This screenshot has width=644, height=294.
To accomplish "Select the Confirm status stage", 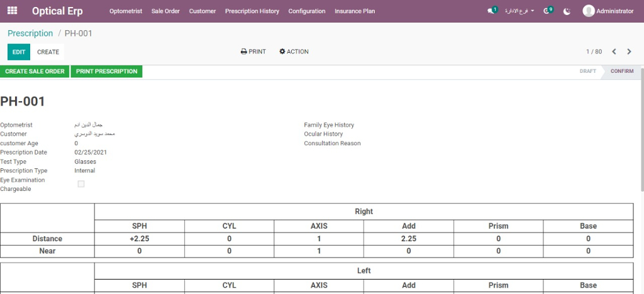I will [x=621, y=72].
